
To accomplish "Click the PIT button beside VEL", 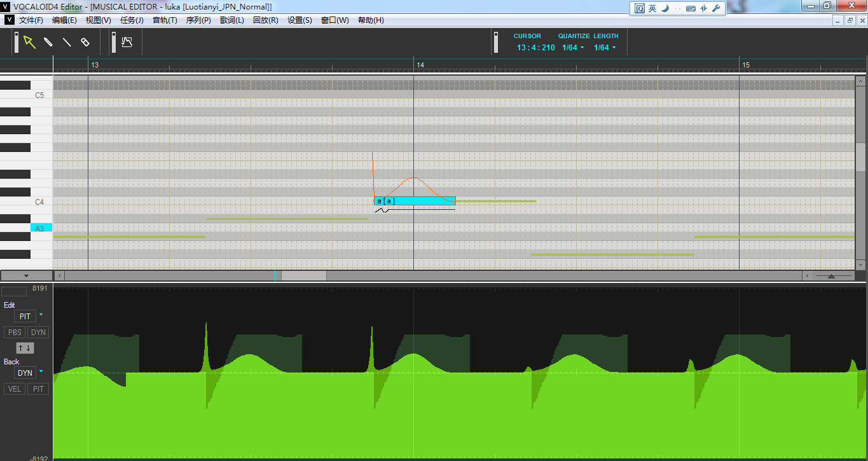I will tap(38, 389).
